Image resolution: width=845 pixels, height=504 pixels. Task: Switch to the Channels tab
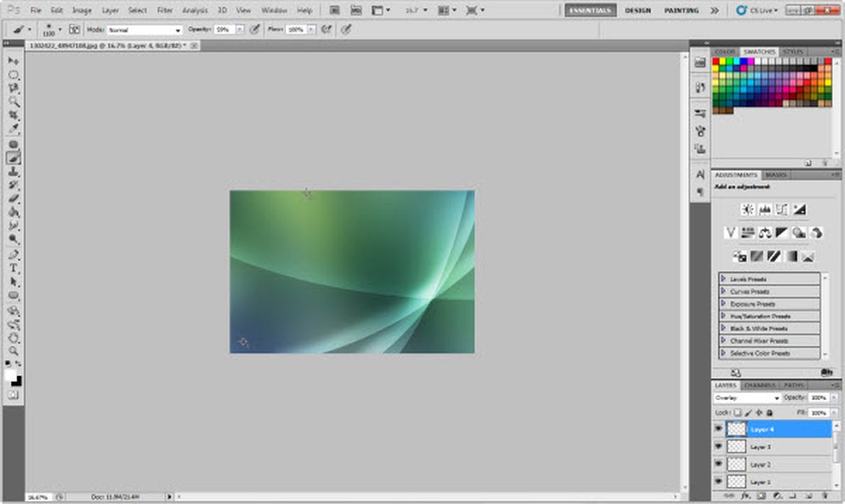(759, 386)
